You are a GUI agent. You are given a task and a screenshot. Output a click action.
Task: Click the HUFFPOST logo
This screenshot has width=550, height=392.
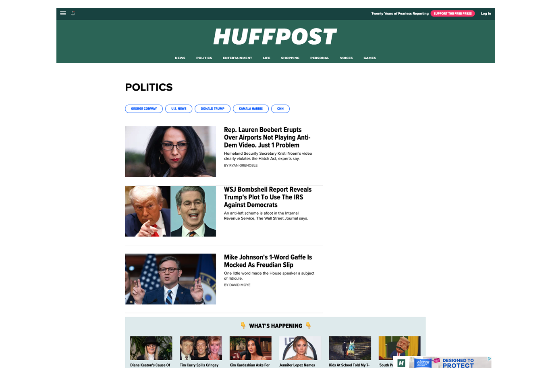point(275,37)
